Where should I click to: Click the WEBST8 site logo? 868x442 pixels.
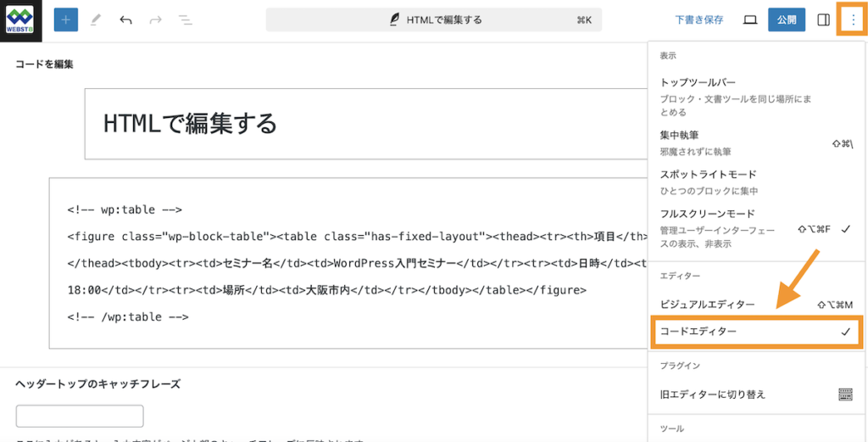[20, 20]
